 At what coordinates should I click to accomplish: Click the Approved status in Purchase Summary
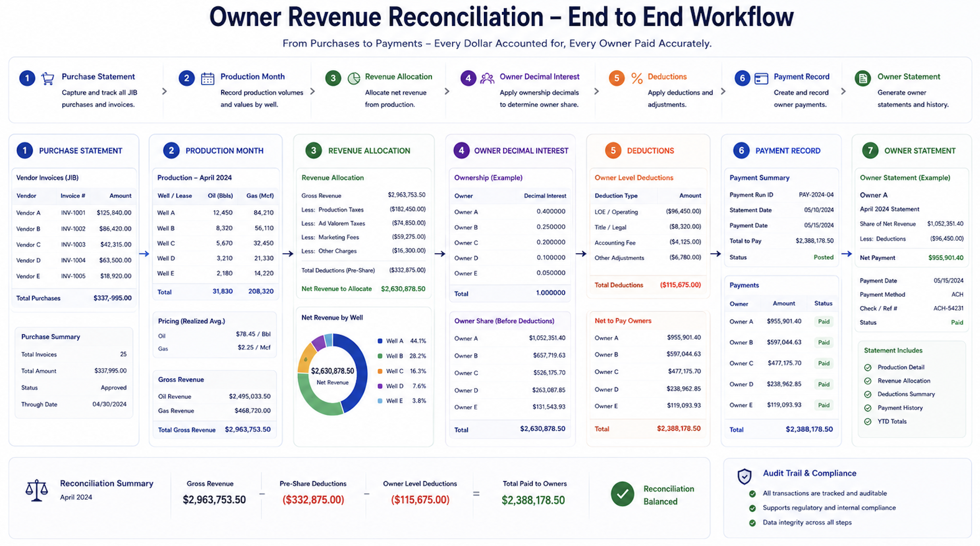click(113, 388)
